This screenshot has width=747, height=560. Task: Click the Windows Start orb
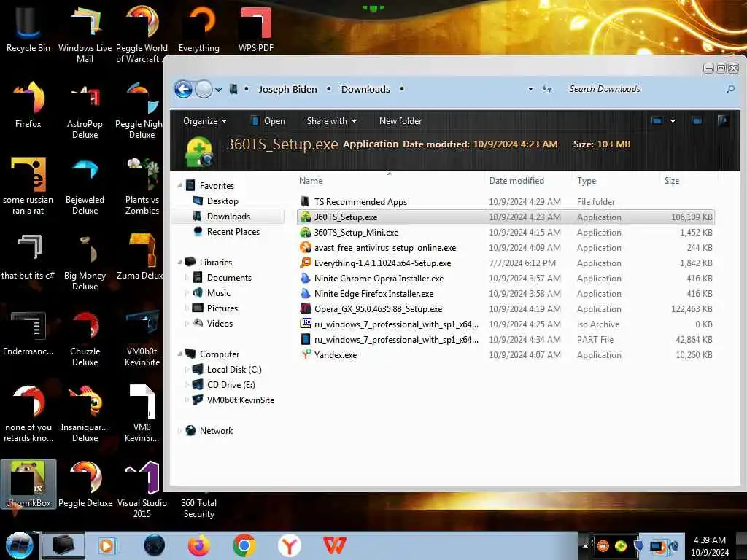point(20,545)
